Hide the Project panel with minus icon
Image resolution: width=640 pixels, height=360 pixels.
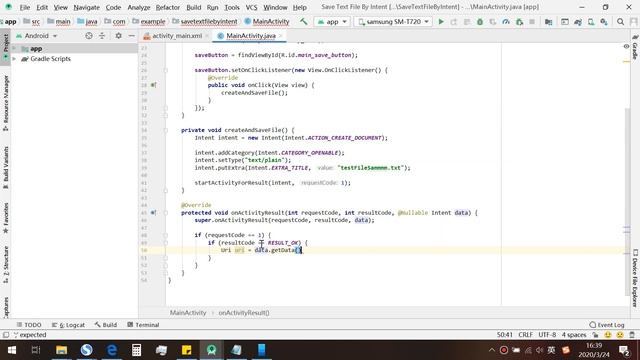point(131,36)
